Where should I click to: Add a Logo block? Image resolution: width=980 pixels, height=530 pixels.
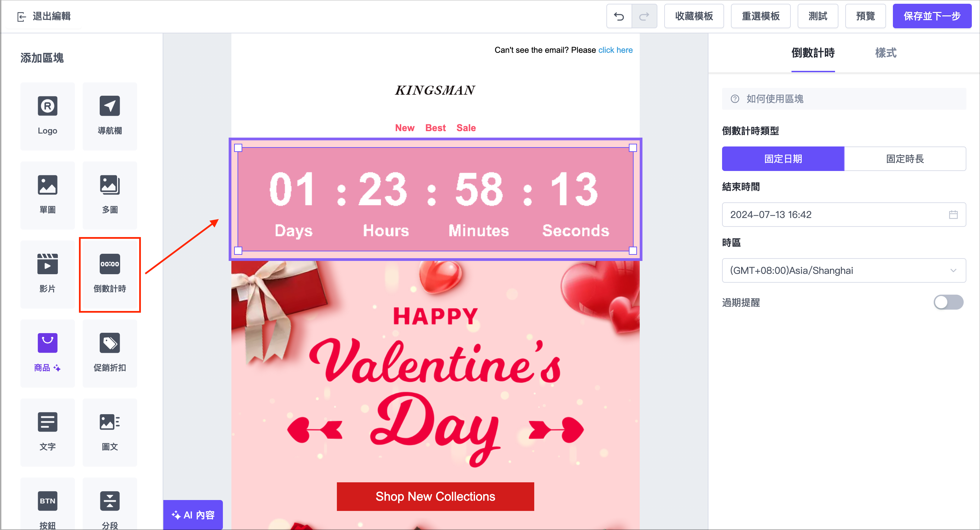48,116
